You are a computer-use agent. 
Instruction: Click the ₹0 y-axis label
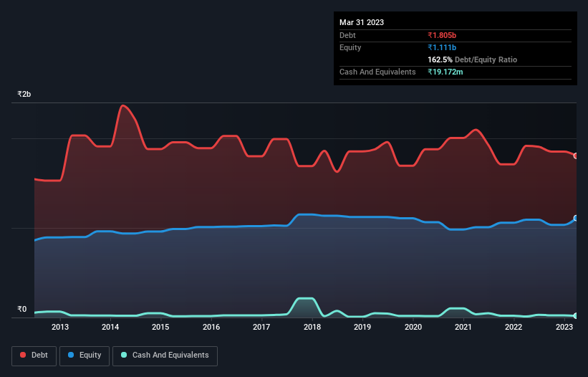[x=22, y=309]
